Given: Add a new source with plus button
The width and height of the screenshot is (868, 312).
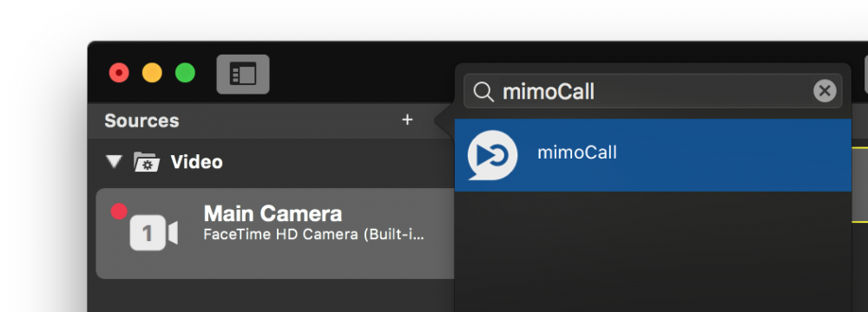Looking at the screenshot, I should point(407,120).
